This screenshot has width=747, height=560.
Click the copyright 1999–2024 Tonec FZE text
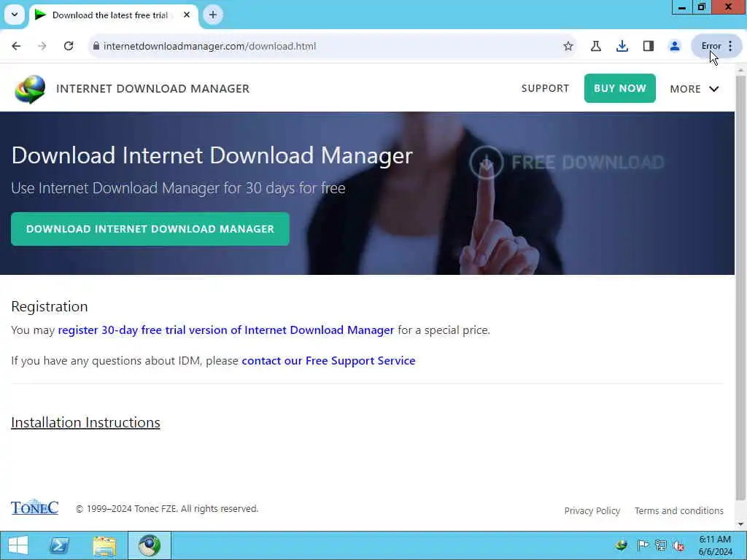167,508
